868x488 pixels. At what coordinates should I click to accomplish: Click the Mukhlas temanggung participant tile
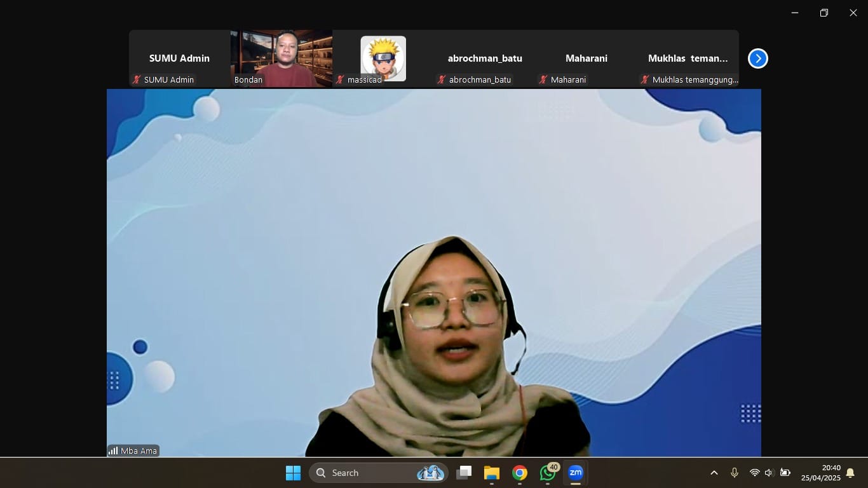pyautogui.click(x=688, y=58)
